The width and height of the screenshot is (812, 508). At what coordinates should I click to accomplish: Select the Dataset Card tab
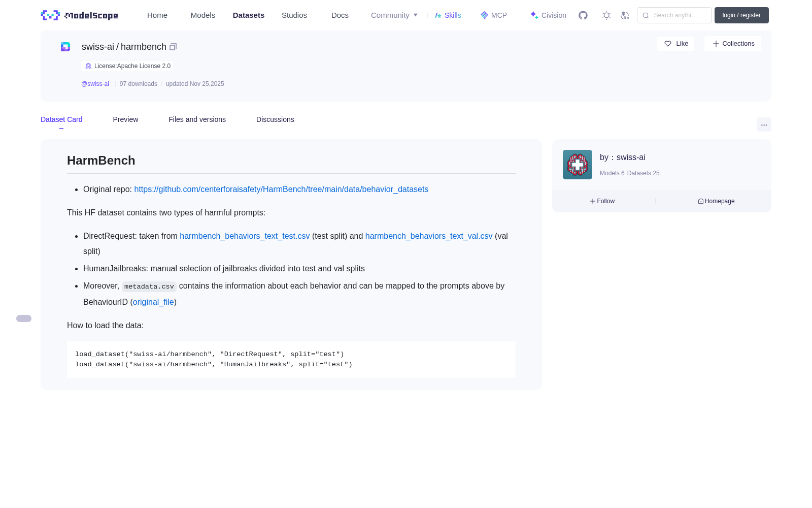61,119
